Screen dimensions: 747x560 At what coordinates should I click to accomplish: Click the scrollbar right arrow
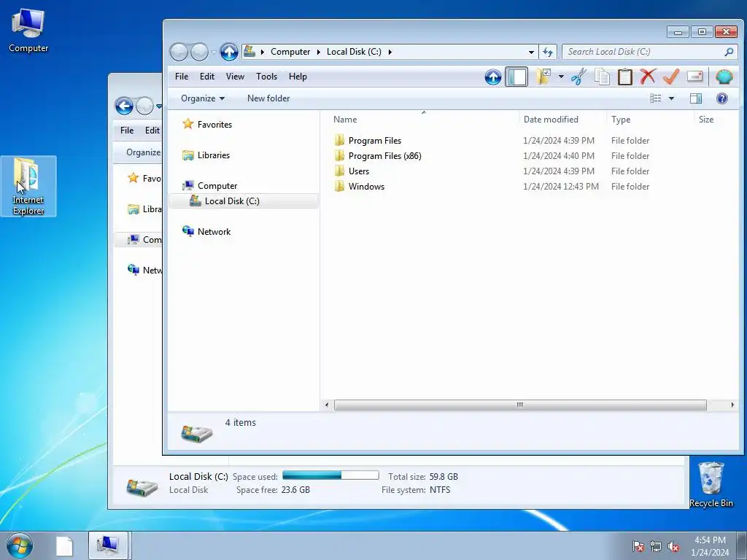pyautogui.click(x=732, y=405)
